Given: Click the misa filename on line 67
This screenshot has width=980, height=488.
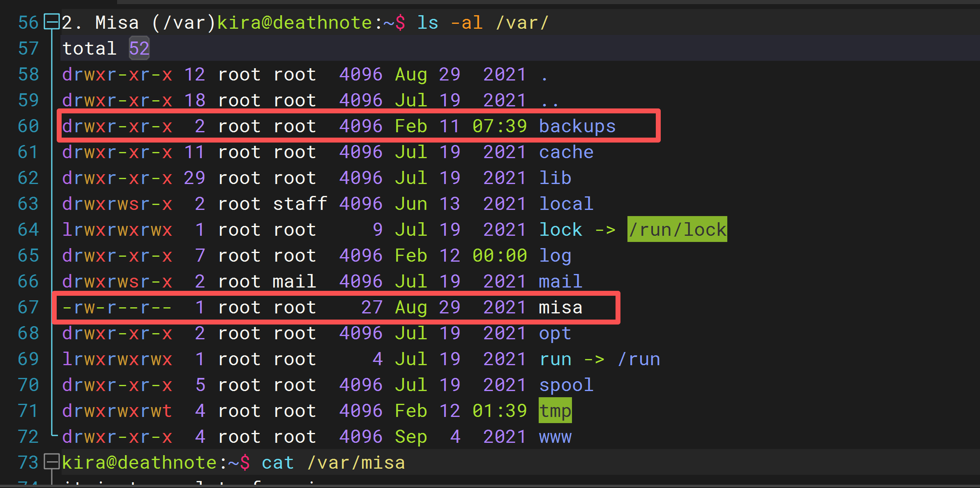Looking at the screenshot, I should pos(560,307).
